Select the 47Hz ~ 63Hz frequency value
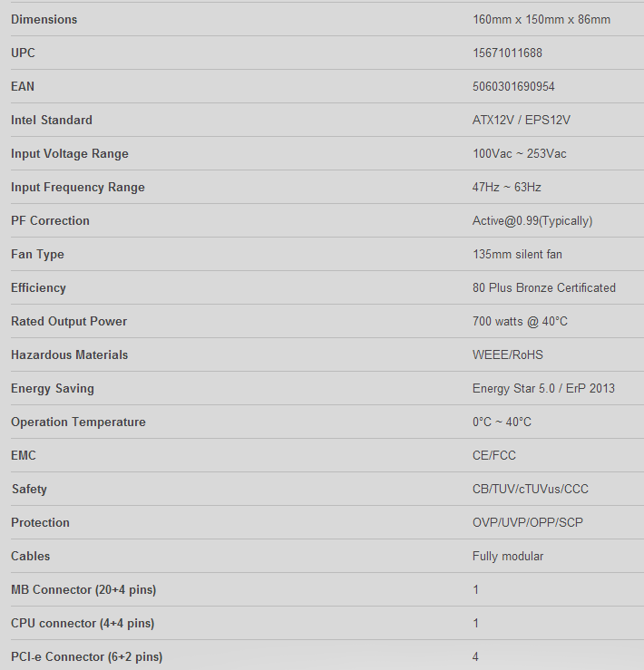The width and height of the screenshot is (644, 670). pos(506,187)
